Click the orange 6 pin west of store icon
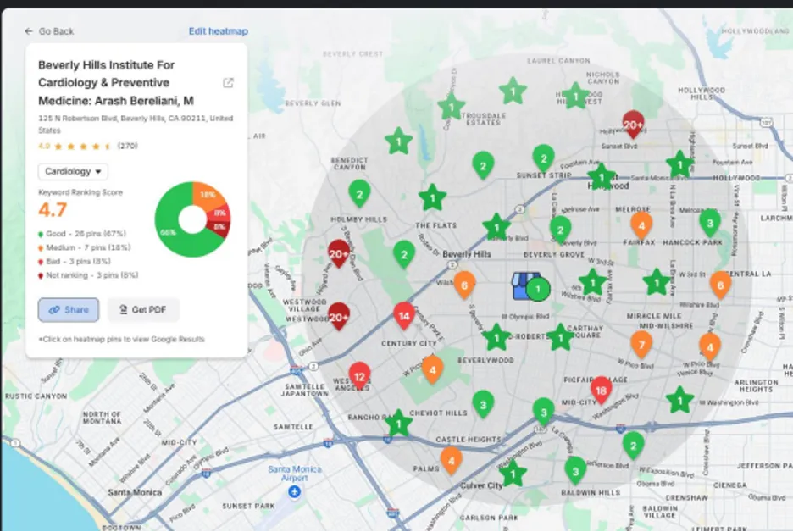793x532 pixels. point(464,285)
